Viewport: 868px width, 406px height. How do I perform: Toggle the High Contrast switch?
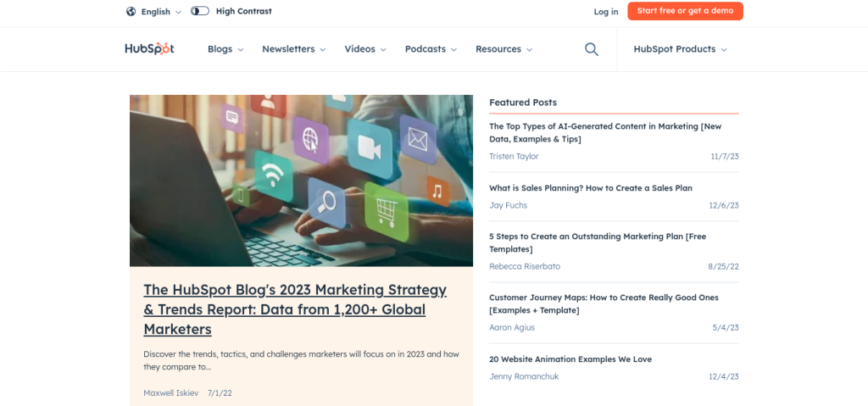200,11
